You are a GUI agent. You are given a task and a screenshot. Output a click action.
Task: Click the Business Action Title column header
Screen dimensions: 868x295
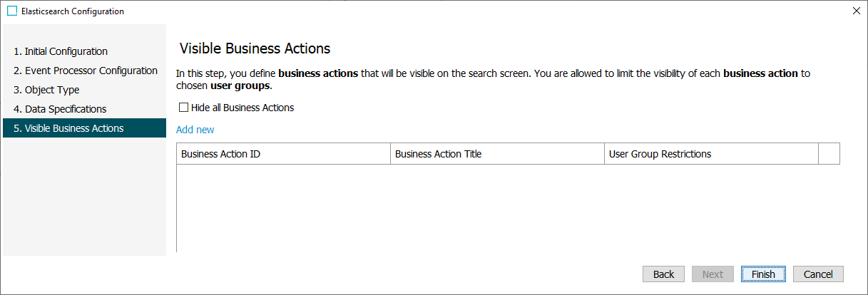click(497, 154)
